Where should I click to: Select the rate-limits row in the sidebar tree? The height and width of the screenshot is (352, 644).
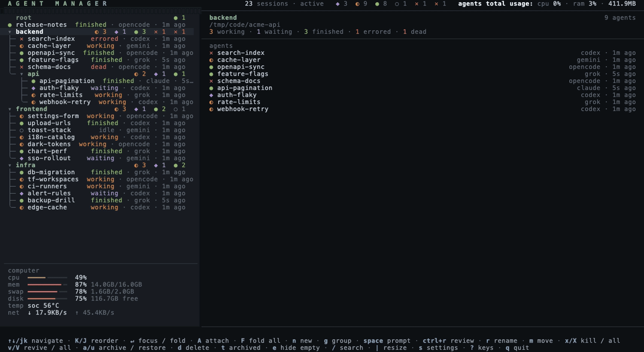tap(100, 95)
